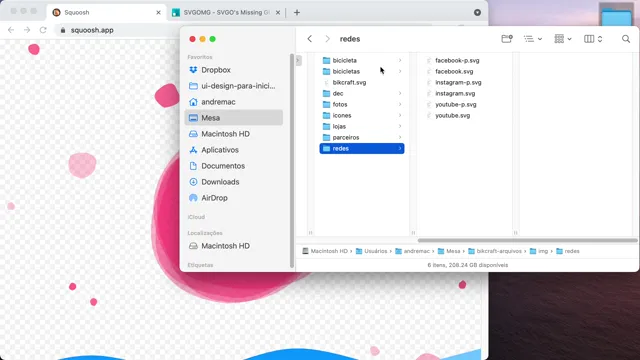This screenshot has width=640, height=360.
Task: Switch to the SVGOMG browser tab
Action: (x=226, y=13)
